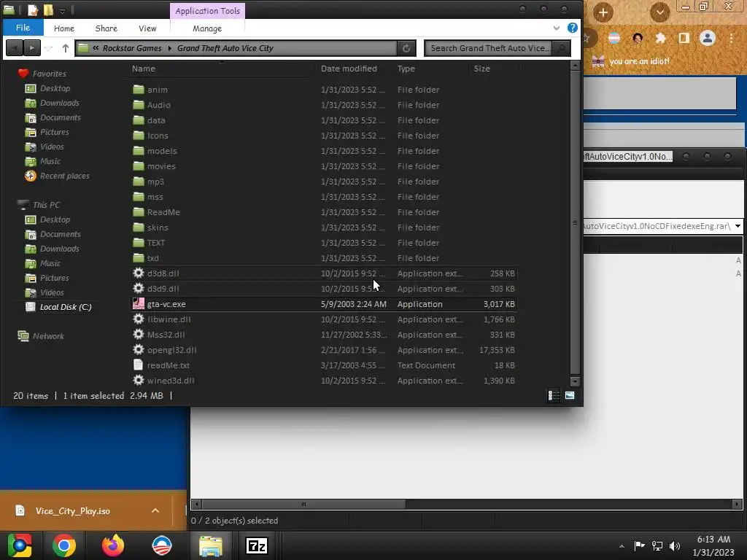Select the libwine.dll file icon
This screenshot has height=560, width=747.
(138, 319)
